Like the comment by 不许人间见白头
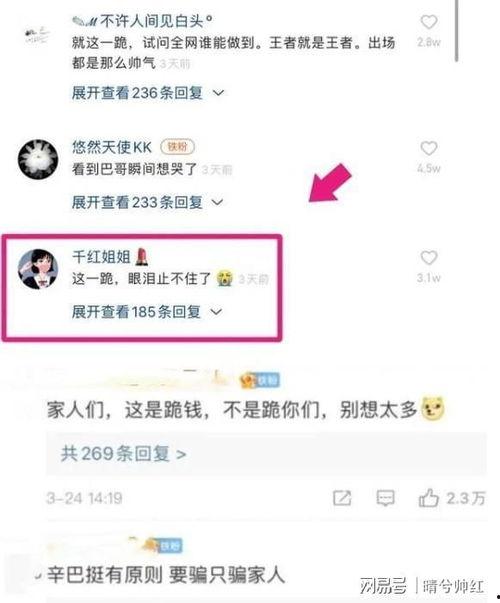This screenshot has height=603, width=500. [x=428, y=22]
